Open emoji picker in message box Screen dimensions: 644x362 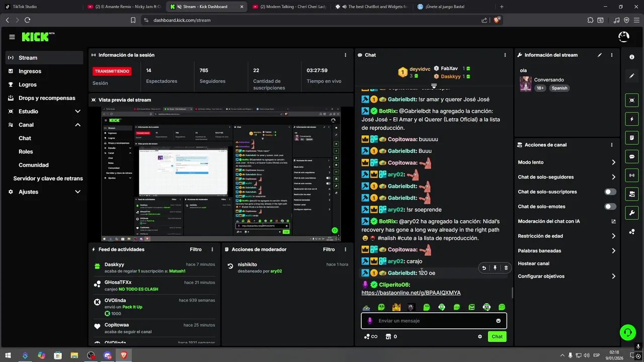click(499, 321)
